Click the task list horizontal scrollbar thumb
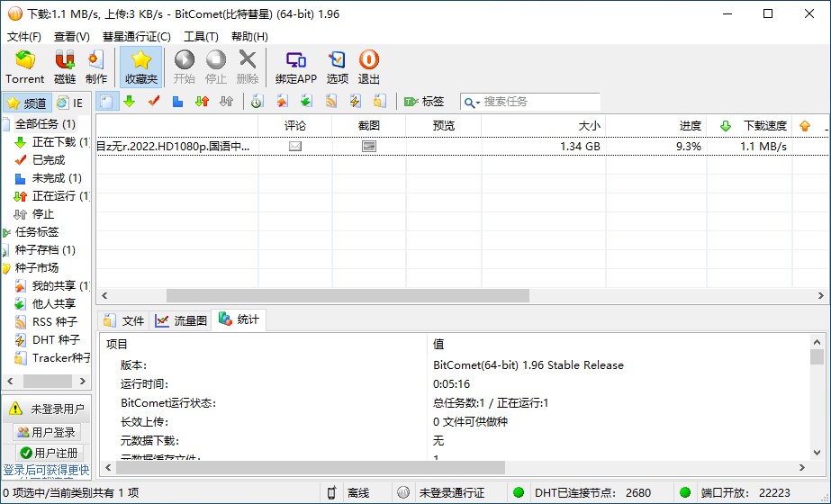Viewport: 831px width, 504px height. (348, 296)
